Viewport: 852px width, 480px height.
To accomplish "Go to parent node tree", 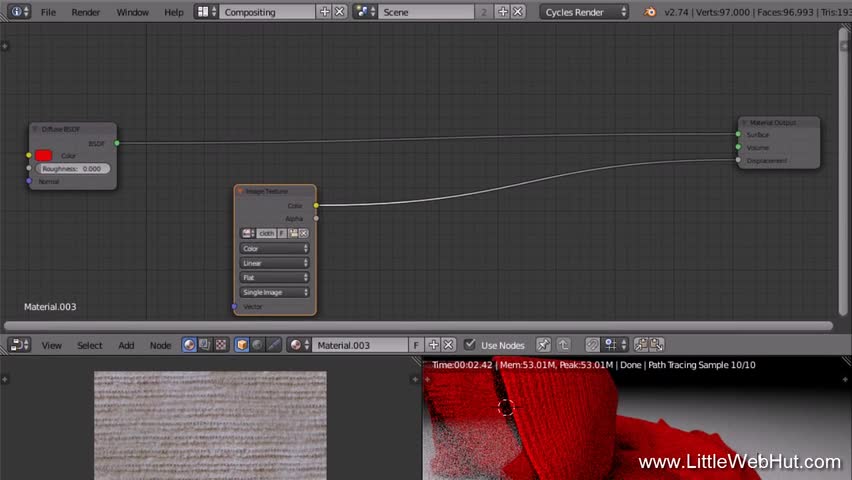I will tap(563, 345).
